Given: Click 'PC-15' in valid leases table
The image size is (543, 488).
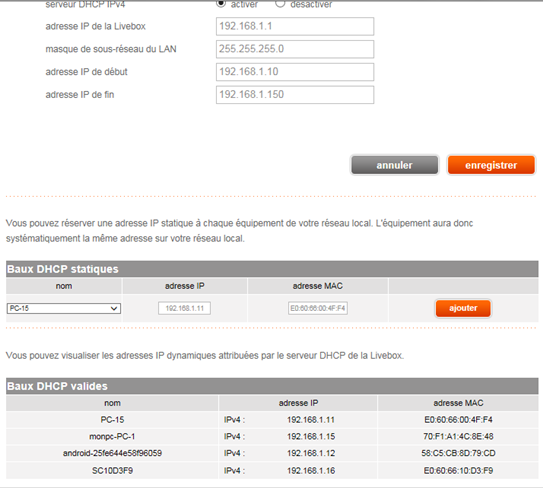Looking at the screenshot, I should [x=113, y=420].
